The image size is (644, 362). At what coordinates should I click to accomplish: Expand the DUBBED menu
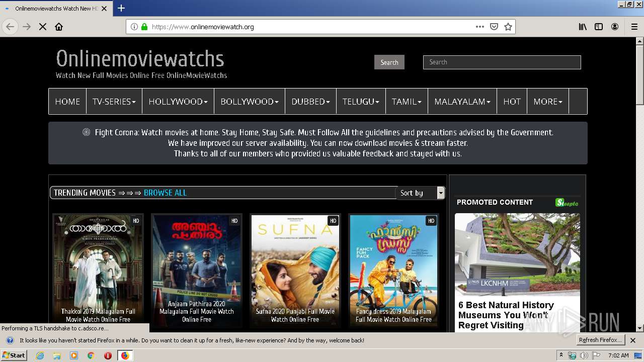point(310,102)
